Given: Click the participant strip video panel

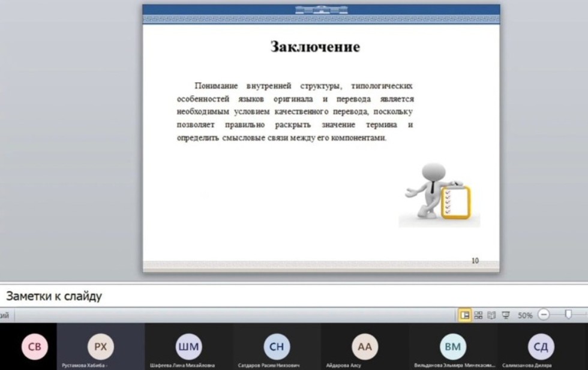Looking at the screenshot, I should (x=294, y=347).
